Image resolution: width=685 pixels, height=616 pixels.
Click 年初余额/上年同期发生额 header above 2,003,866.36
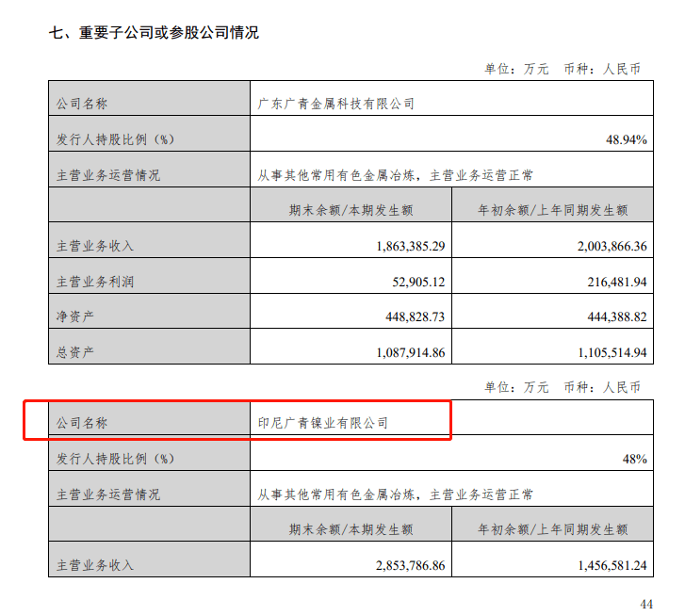click(x=553, y=210)
